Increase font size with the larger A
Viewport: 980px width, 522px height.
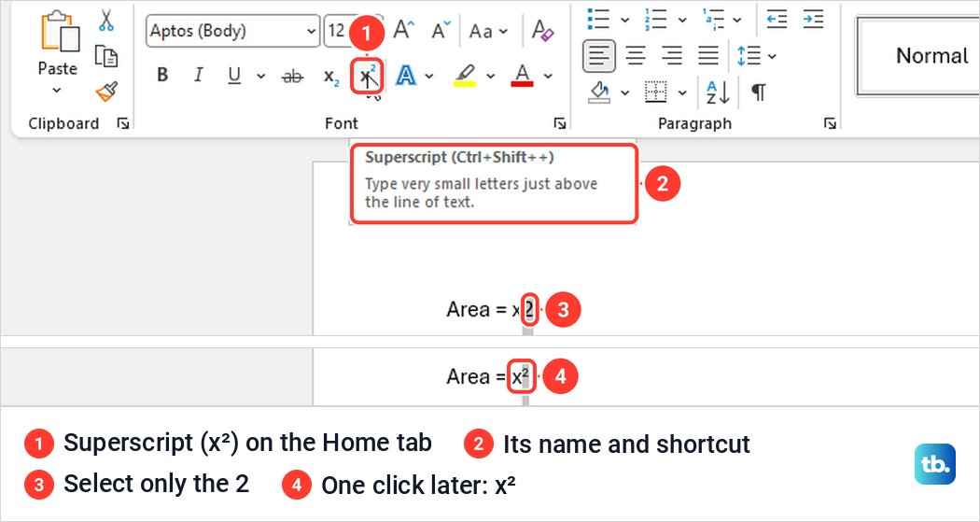pyautogui.click(x=403, y=30)
